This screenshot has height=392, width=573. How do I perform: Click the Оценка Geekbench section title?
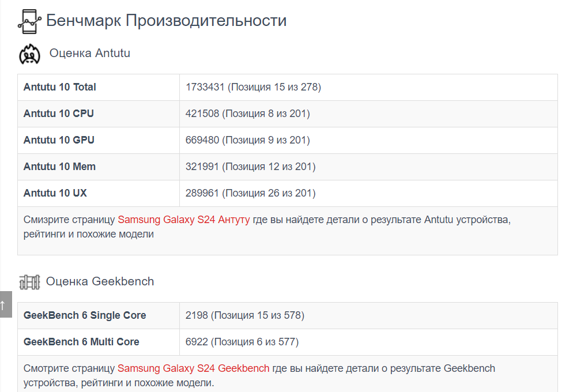click(100, 281)
